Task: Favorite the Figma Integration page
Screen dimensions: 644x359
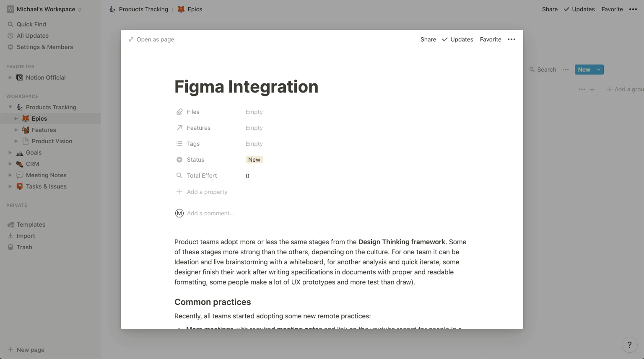Action: point(490,39)
